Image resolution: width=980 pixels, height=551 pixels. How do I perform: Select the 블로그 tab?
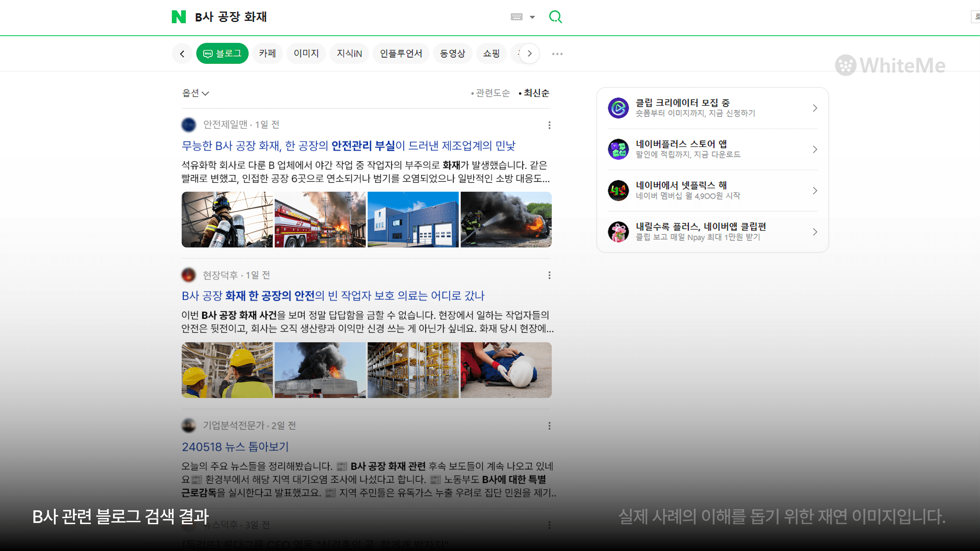[x=222, y=53]
